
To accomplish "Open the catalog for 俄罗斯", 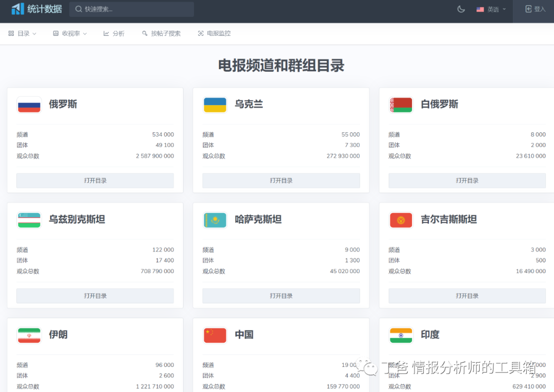I will click(95, 181).
